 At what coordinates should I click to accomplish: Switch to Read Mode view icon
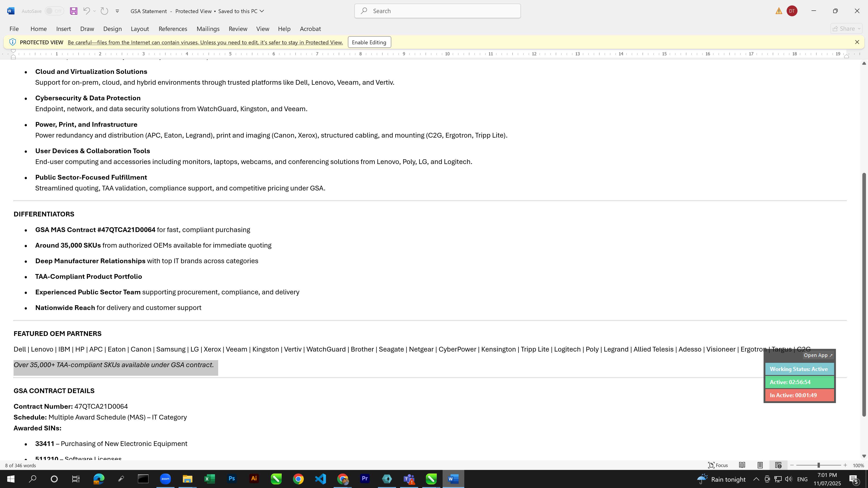[742, 465]
